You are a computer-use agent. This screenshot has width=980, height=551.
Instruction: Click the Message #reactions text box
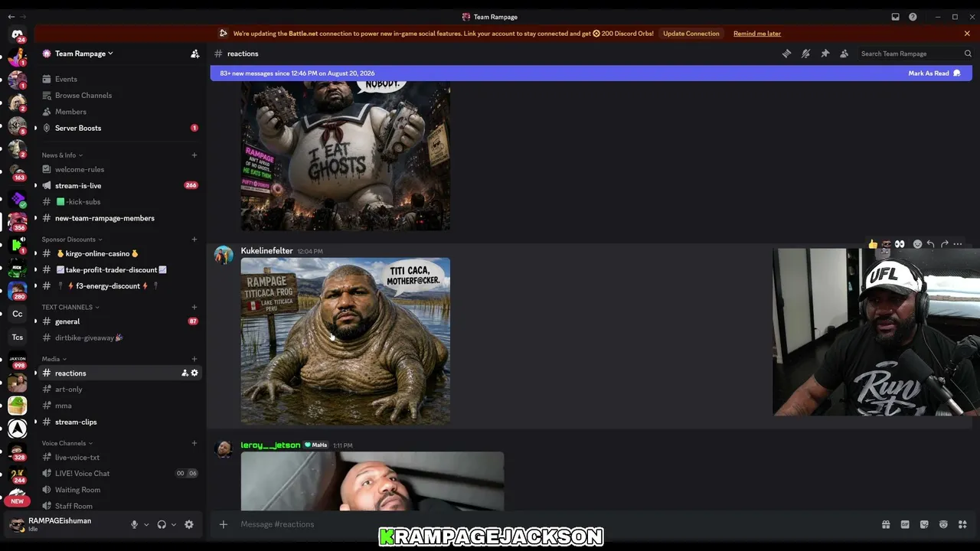(555, 524)
